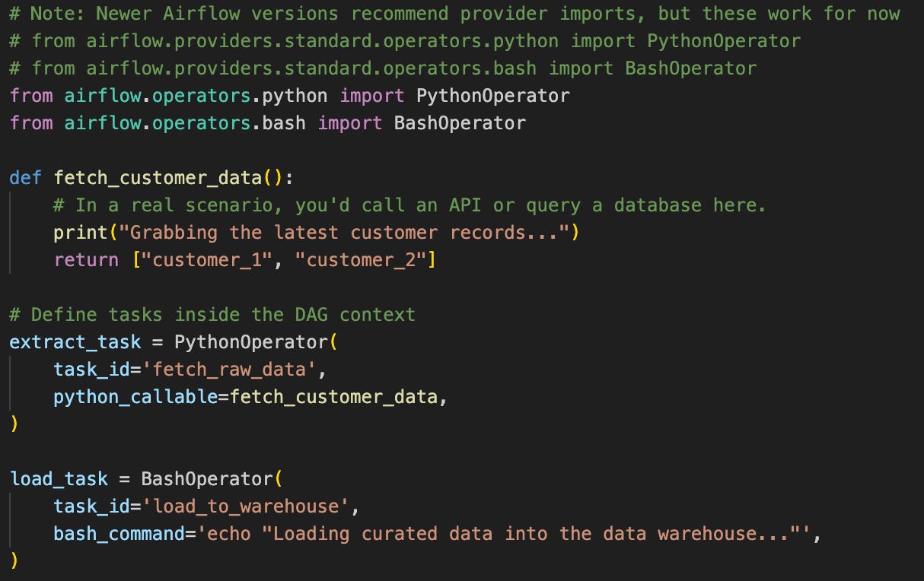Click the comment '# In a real scenario...'
The height and width of the screenshot is (581, 924).
click(x=410, y=205)
